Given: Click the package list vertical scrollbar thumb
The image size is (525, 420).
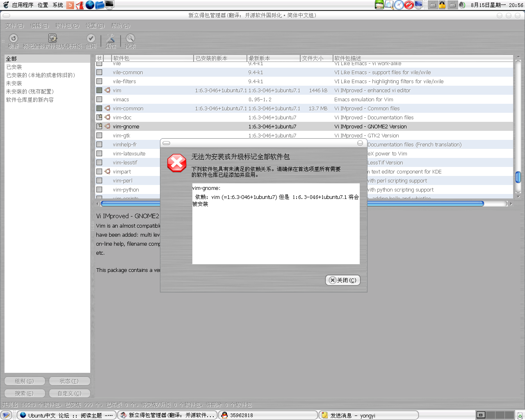Looking at the screenshot, I should click(518, 177).
